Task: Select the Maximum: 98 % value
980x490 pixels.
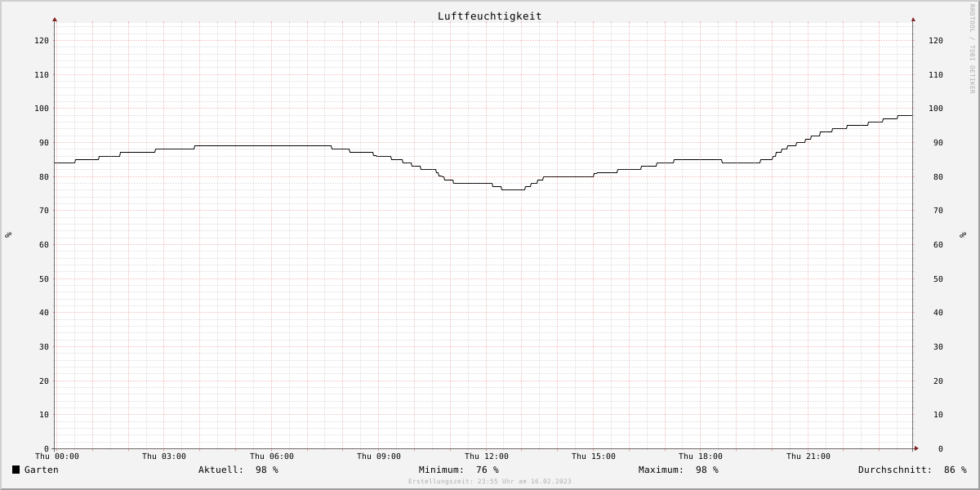Action: (x=679, y=470)
